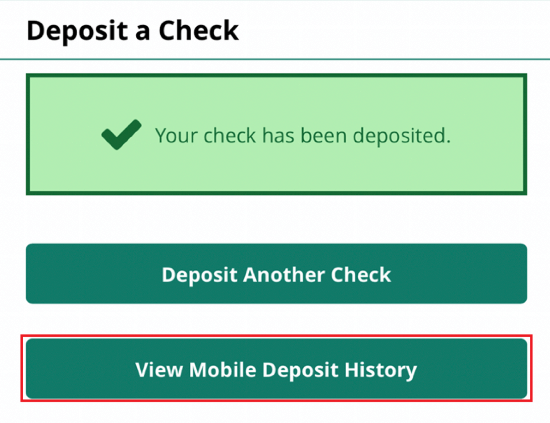Click the Deposit a Check heading
The height and width of the screenshot is (423, 550).
(133, 31)
